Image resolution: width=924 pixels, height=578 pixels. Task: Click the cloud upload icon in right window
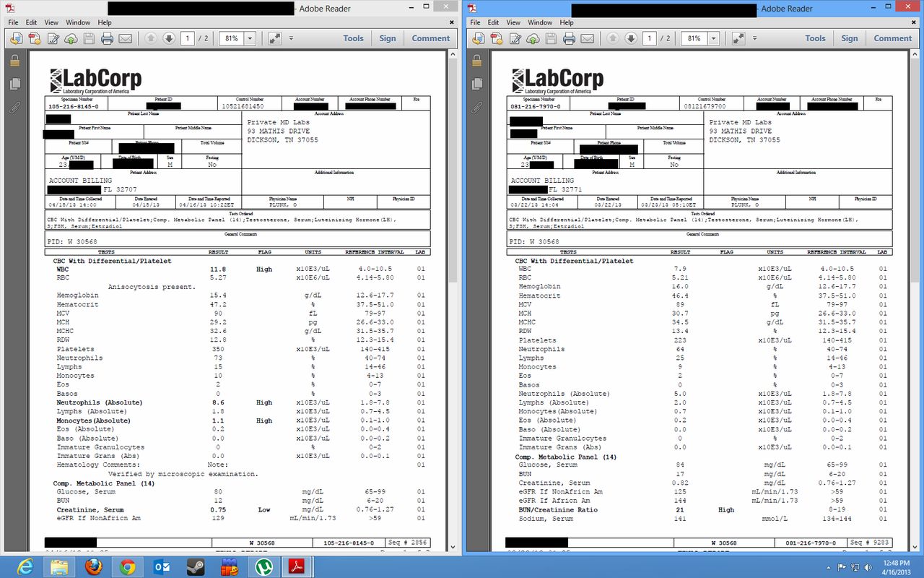533,38
